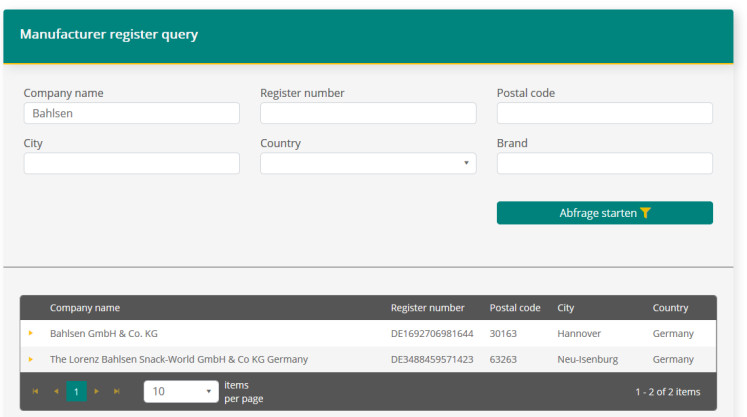Sort by Postal code column header

click(x=515, y=308)
